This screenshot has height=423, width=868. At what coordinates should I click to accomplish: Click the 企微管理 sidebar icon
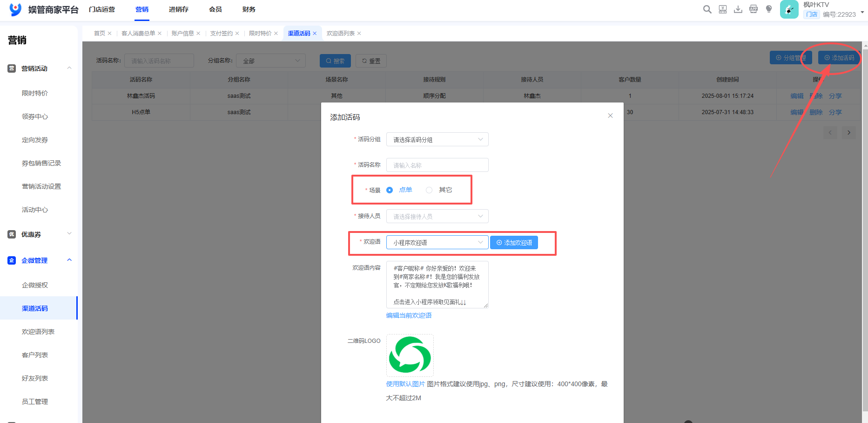pyautogui.click(x=12, y=260)
